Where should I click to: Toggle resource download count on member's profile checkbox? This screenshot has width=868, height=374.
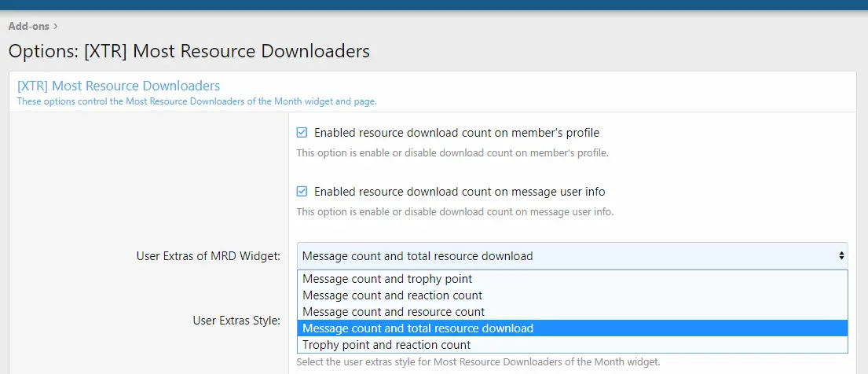[x=302, y=133]
